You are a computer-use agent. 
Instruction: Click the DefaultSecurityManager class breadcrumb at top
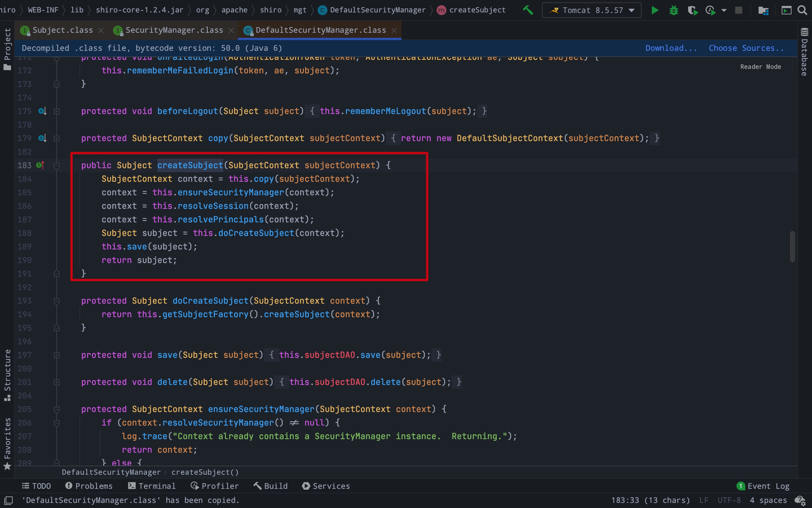pos(372,10)
